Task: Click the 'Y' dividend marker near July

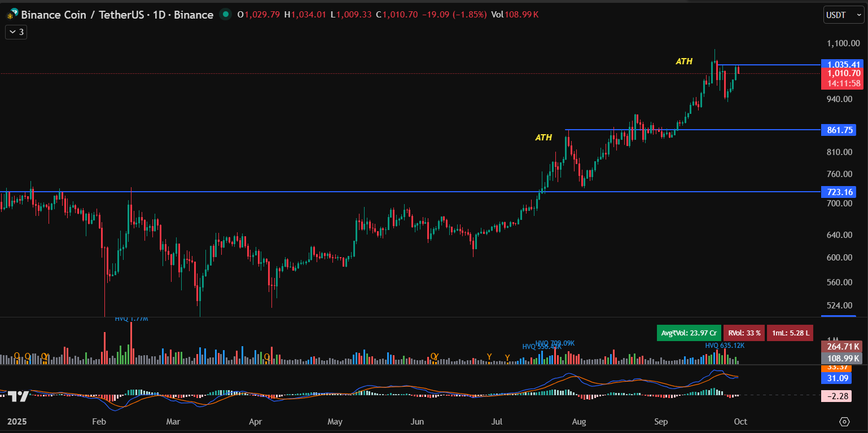Action: (x=489, y=357)
